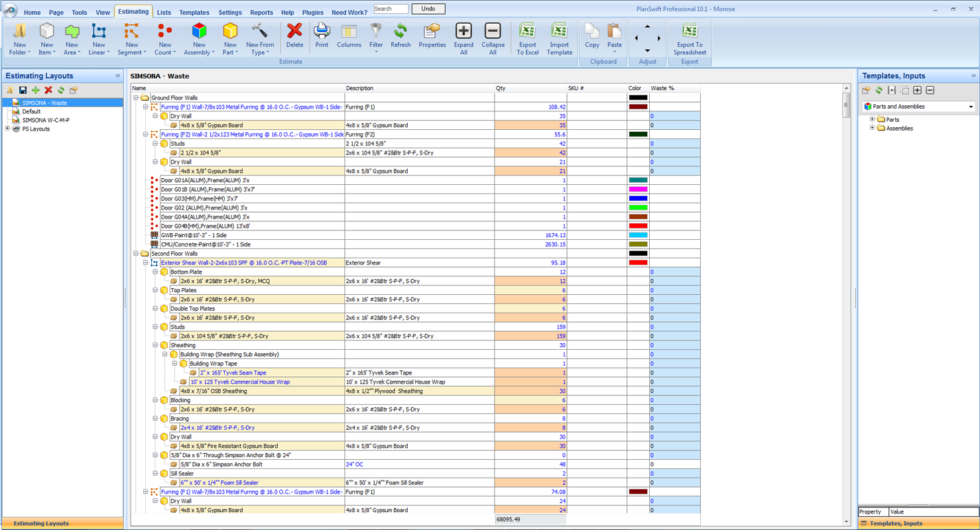Click the Import Template icon
980x530 pixels.
(560, 31)
